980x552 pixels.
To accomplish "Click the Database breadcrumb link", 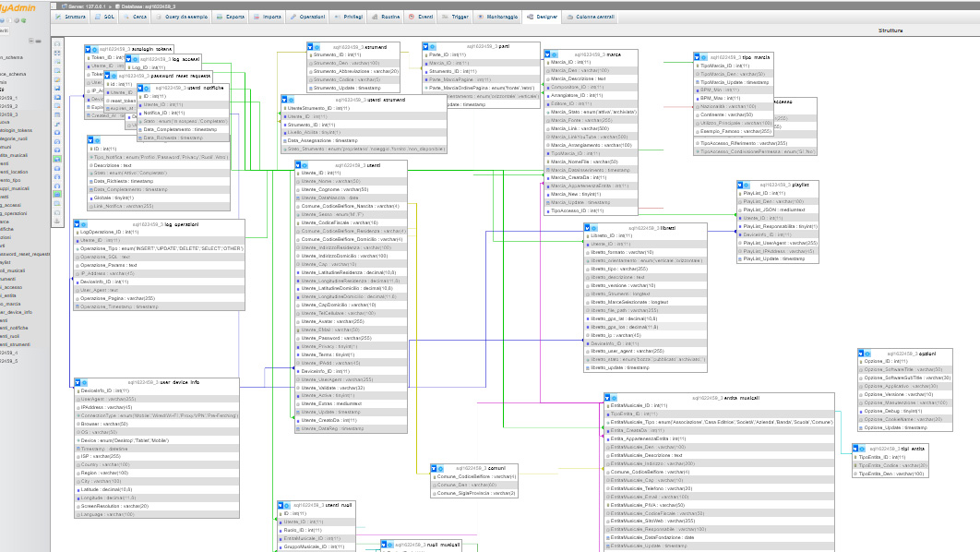I will (149, 6).
